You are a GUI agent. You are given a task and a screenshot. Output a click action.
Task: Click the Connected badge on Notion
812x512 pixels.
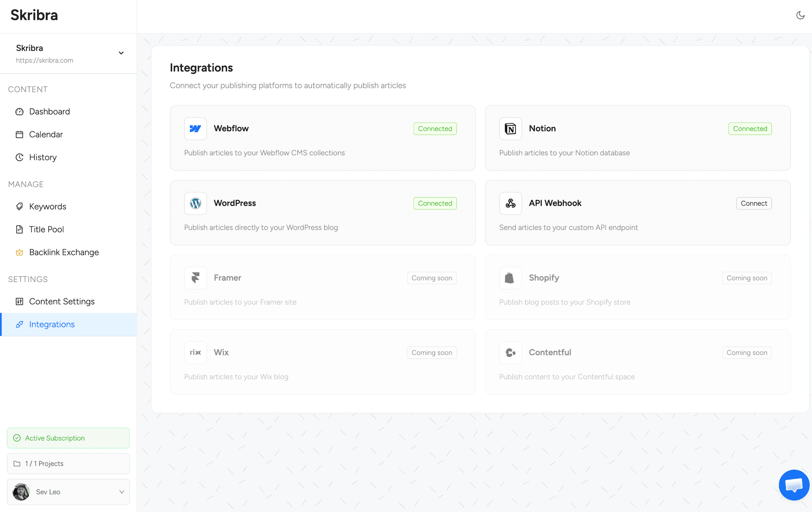point(750,128)
